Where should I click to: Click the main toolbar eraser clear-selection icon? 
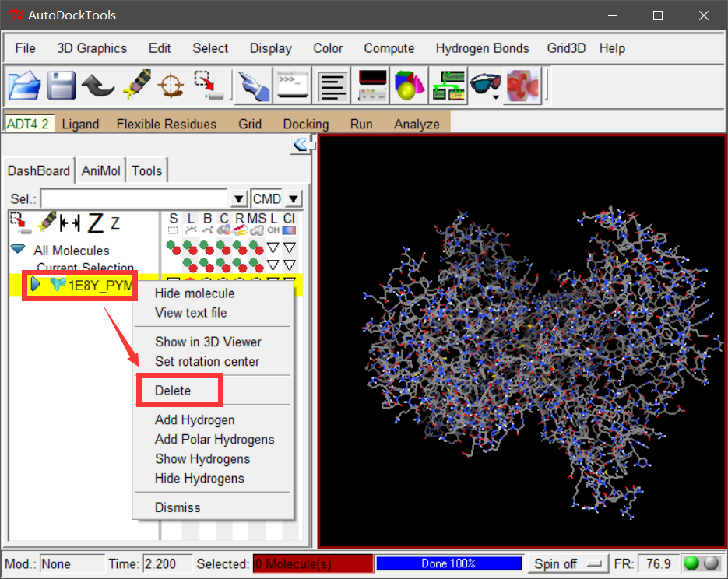(136, 84)
